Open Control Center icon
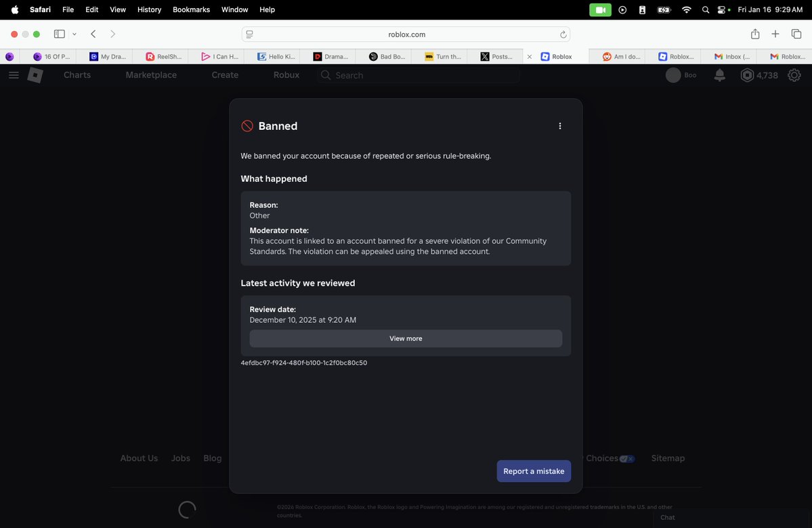 pyautogui.click(x=721, y=10)
